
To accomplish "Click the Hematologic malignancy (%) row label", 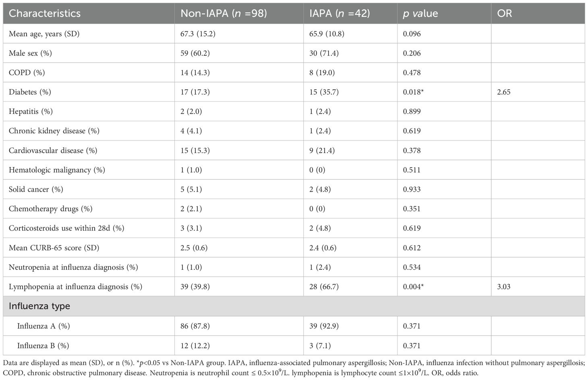I will click(x=57, y=170).
